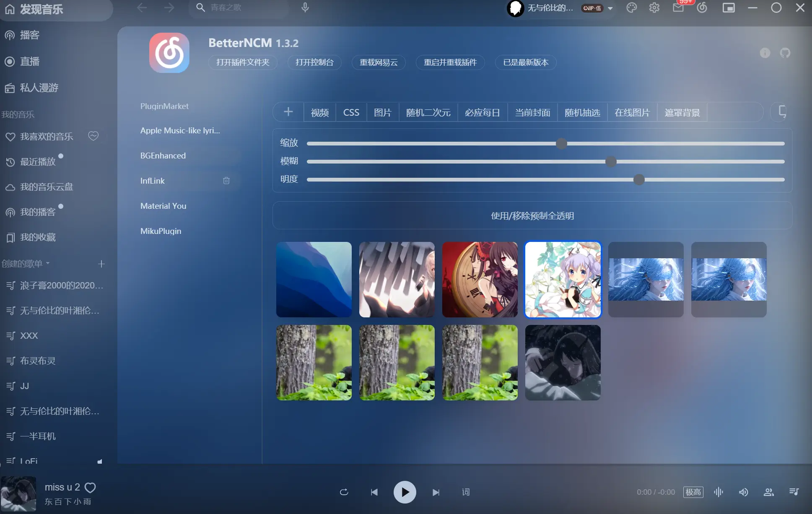Adjust the 缩放 slider handle
The image size is (812, 514).
click(x=562, y=143)
